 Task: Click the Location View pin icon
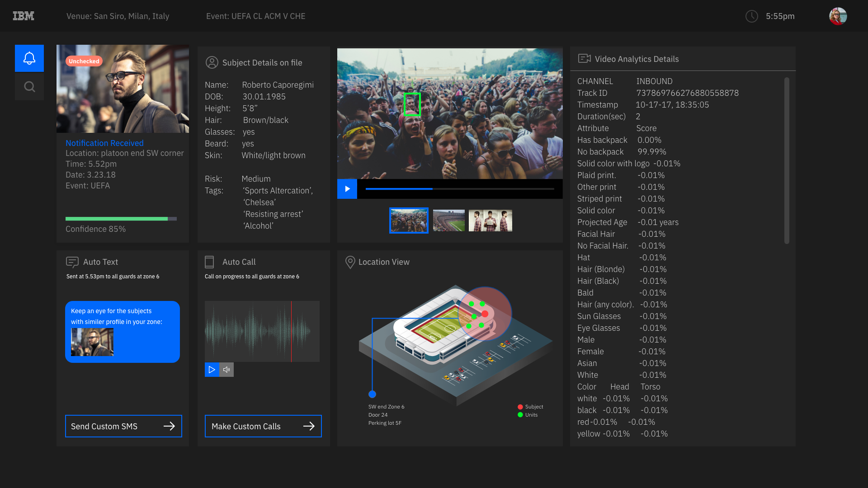pyautogui.click(x=350, y=262)
